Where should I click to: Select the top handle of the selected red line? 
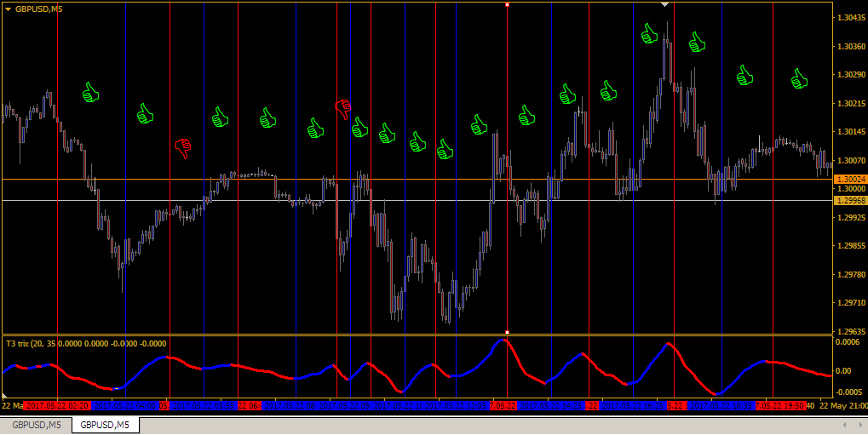tap(507, 4)
